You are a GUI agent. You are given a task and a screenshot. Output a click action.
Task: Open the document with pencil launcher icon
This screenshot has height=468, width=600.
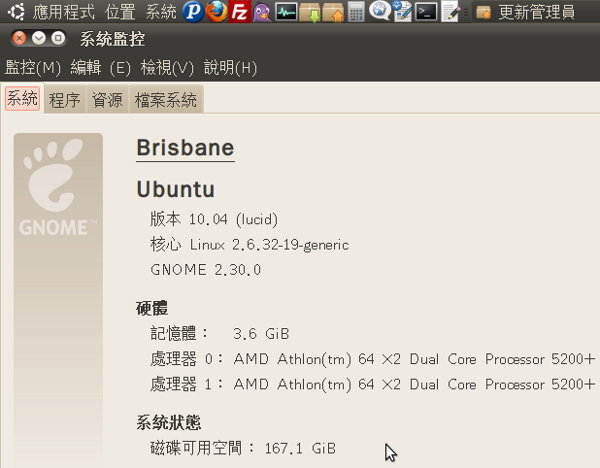click(x=403, y=11)
